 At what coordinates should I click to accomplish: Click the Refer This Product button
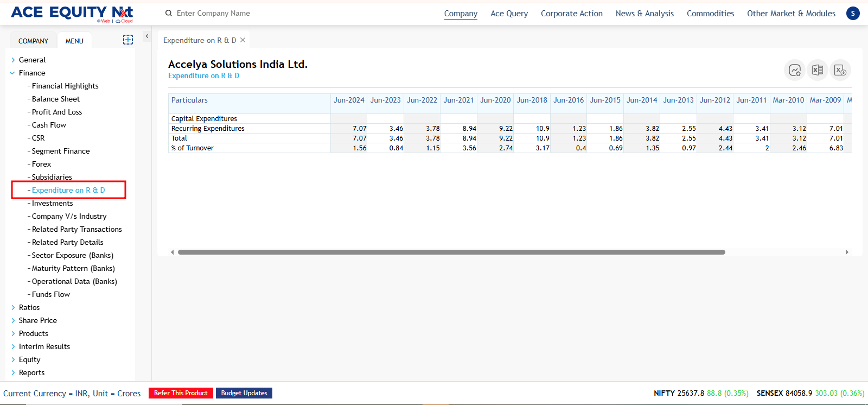click(181, 393)
